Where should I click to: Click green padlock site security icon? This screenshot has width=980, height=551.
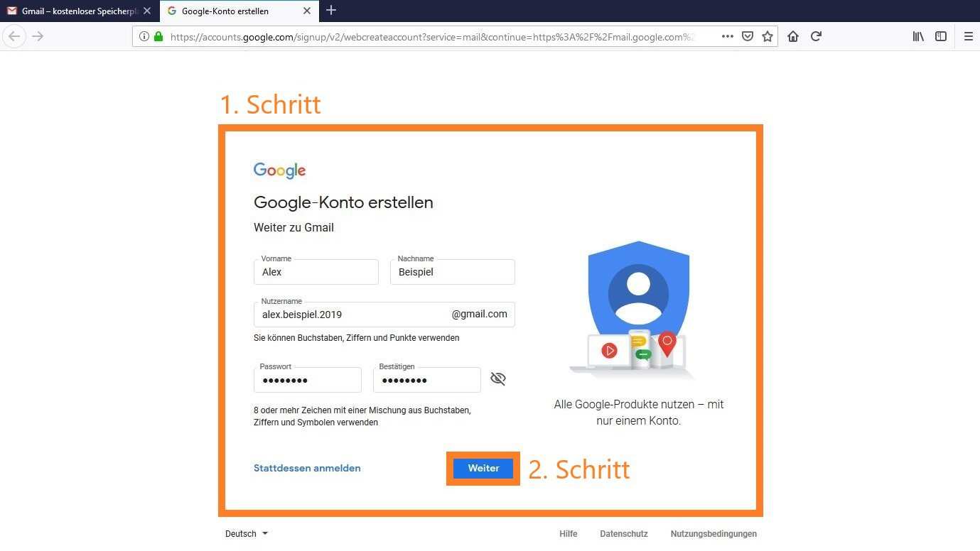(x=158, y=36)
